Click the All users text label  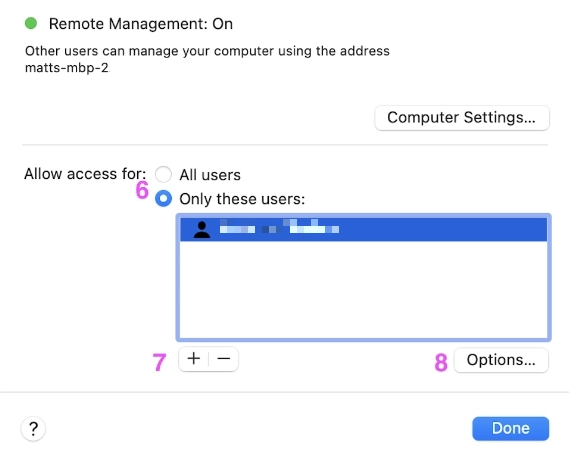point(210,175)
